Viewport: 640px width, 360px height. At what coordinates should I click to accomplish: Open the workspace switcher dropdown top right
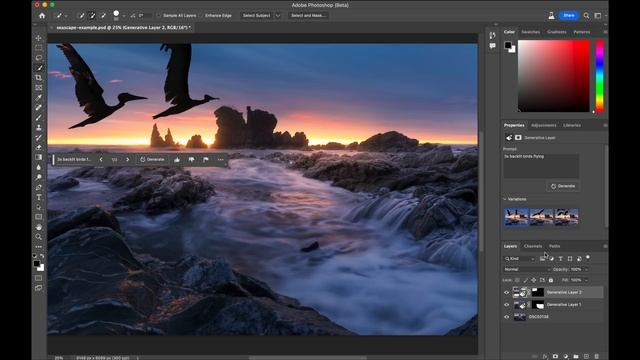tap(599, 16)
